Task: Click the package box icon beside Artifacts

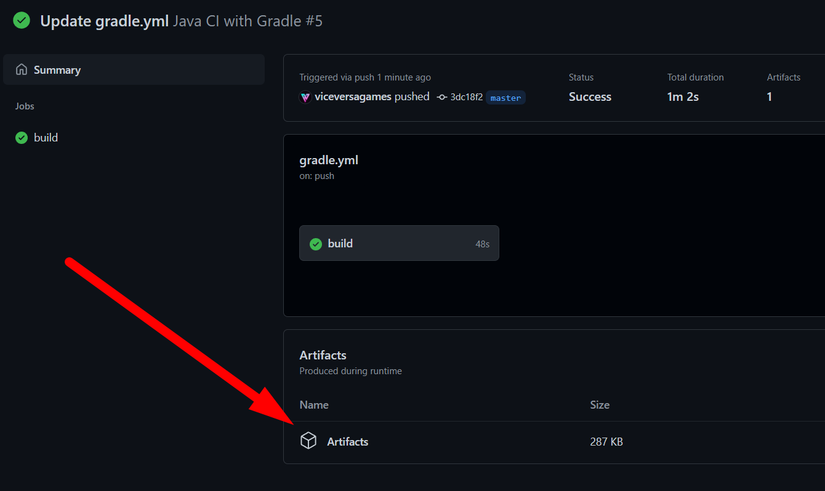Action: (308, 440)
